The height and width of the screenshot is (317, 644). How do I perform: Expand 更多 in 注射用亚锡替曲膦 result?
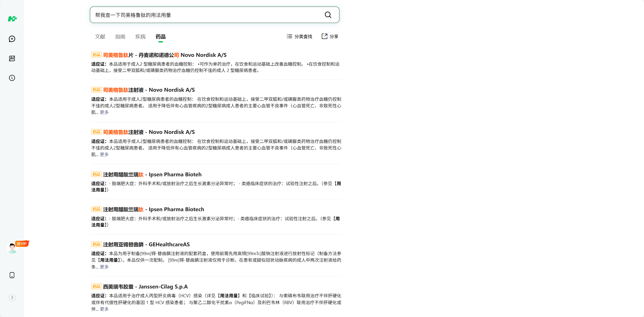coord(104,267)
